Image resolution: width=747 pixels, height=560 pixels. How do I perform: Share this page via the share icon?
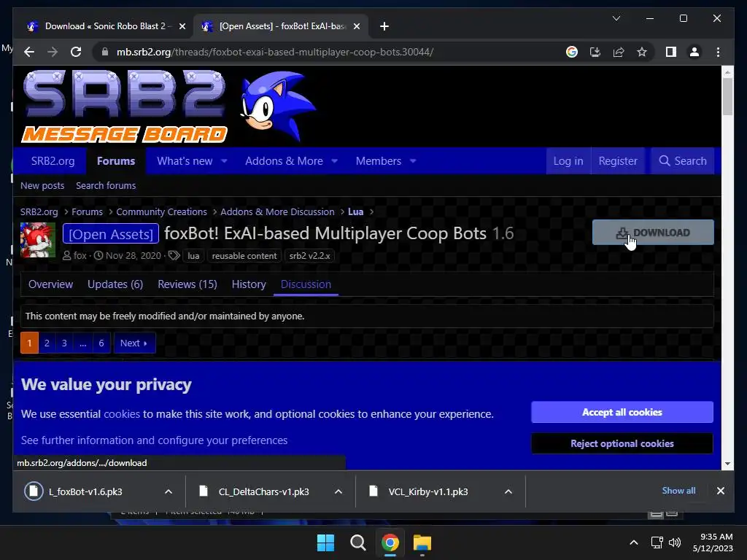619,52
